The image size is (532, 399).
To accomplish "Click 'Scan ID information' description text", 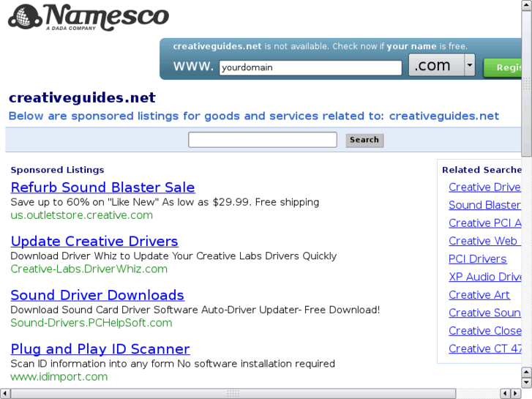I will click(173, 364).
